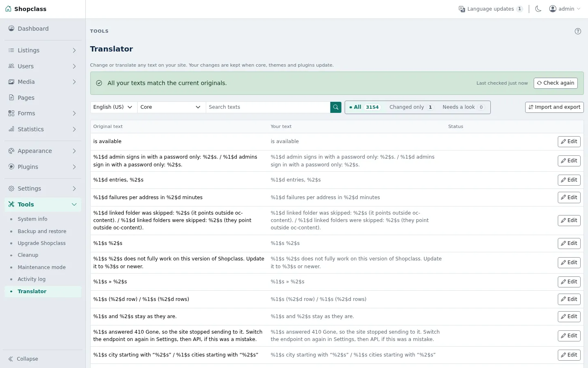Open Language updates notification

point(491,9)
